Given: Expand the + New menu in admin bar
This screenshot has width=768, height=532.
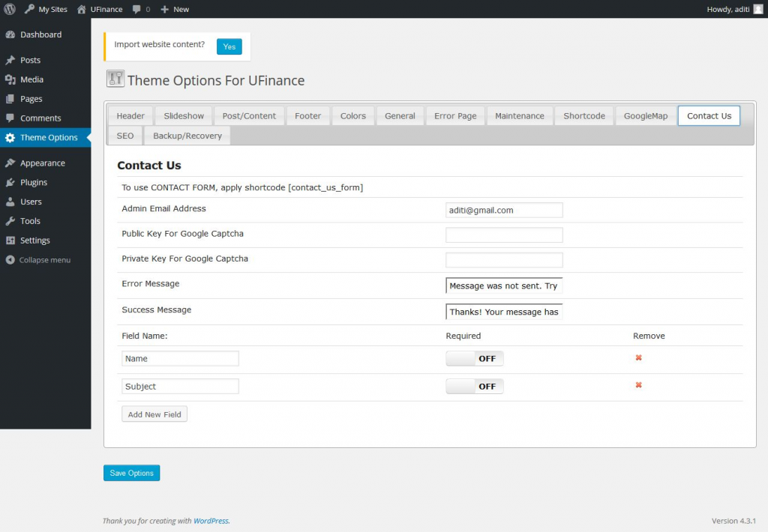Looking at the screenshot, I should pos(174,8).
